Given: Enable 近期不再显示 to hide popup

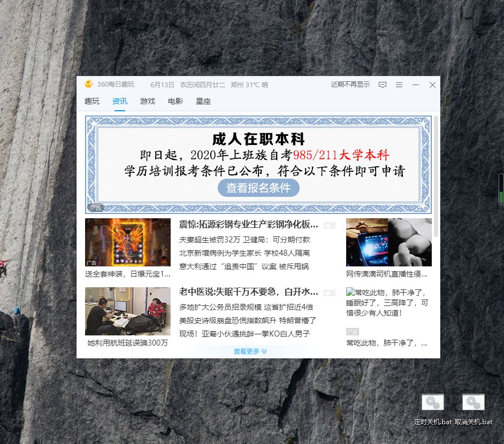Looking at the screenshot, I should 350,85.
